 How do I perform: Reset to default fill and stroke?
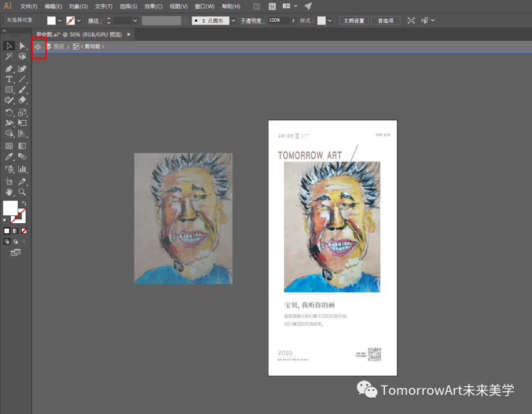(5, 221)
